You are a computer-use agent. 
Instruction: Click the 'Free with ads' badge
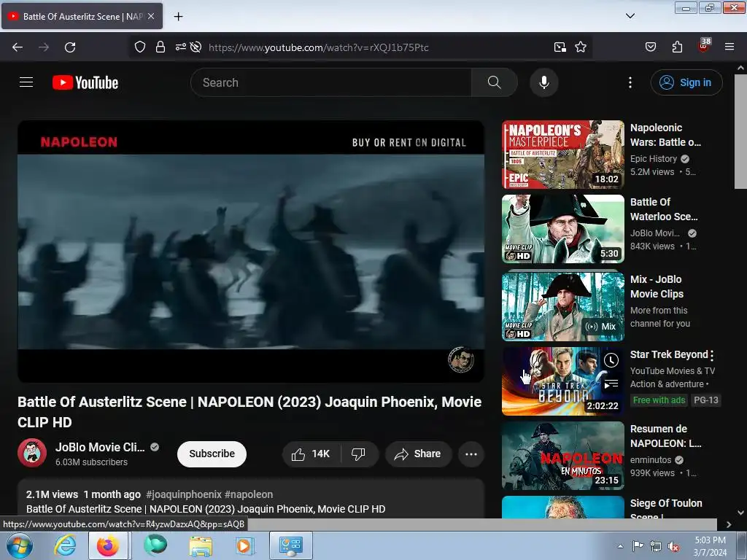coord(659,400)
